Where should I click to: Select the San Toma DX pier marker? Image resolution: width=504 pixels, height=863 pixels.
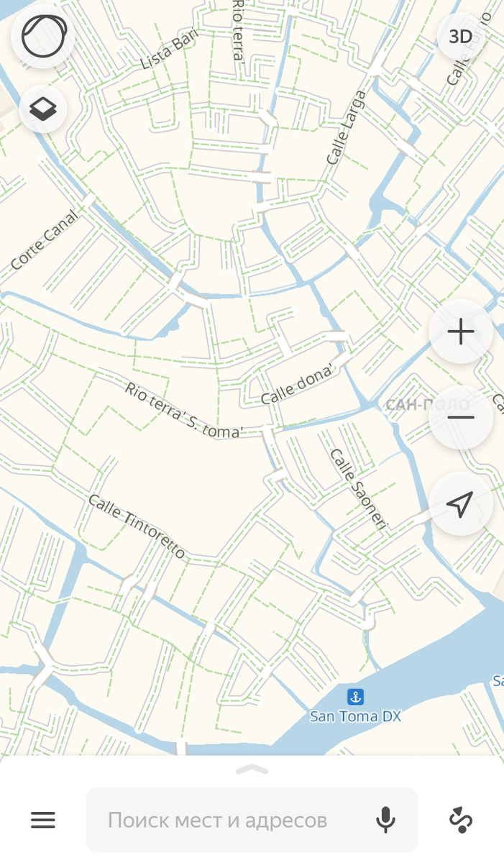click(x=355, y=696)
